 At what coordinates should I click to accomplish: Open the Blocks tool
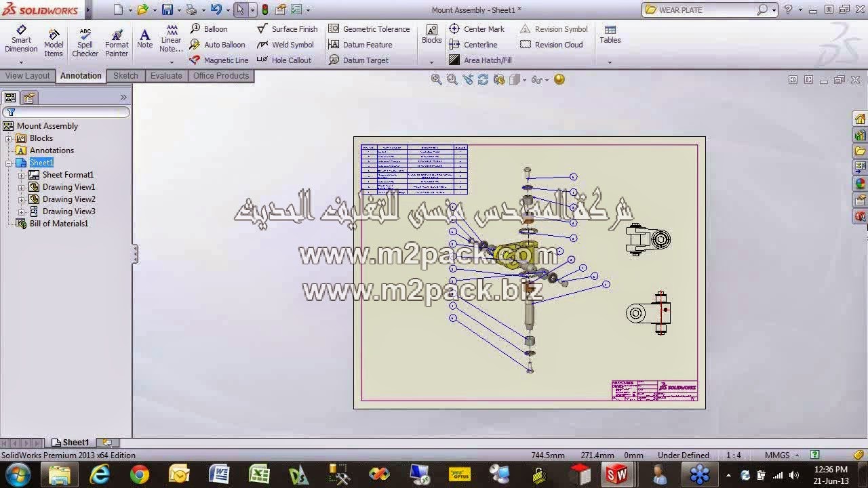[431, 35]
